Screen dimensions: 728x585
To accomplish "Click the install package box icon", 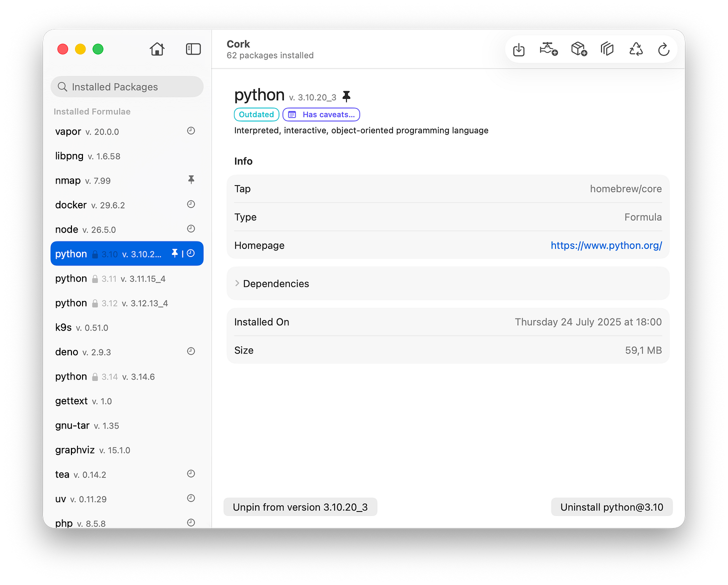I will [579, 49].
